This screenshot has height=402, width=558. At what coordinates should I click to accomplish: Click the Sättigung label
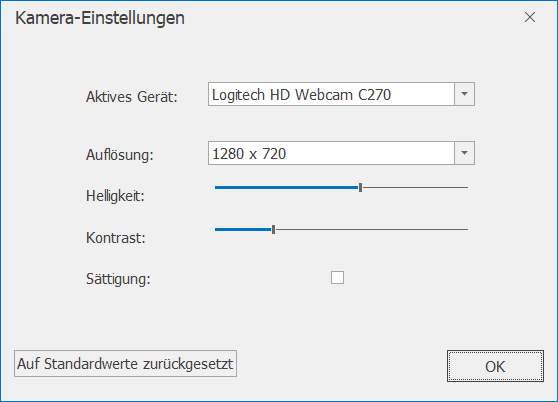point(118,279)
